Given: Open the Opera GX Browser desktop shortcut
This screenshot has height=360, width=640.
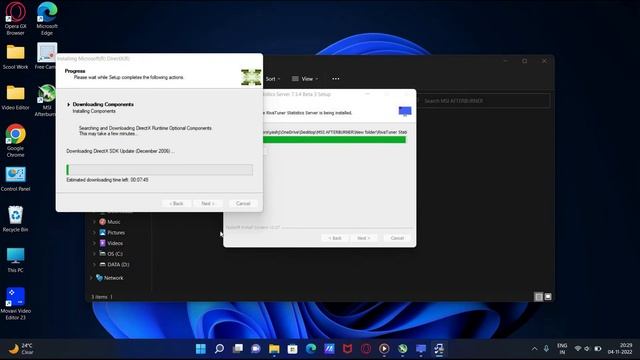Looking at the screenshot, I should tap(16, 18).
